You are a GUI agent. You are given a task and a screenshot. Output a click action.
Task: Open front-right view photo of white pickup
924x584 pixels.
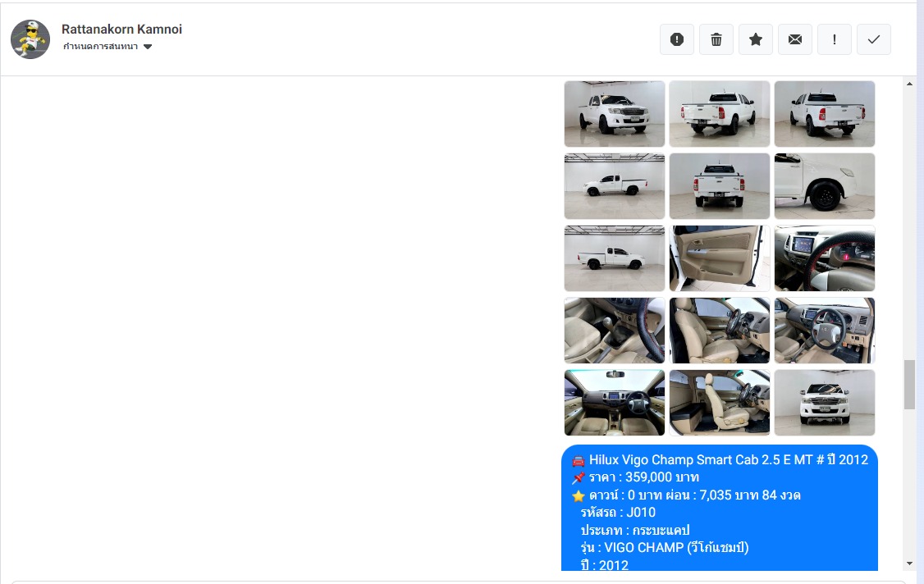click(x=615, y=114)
